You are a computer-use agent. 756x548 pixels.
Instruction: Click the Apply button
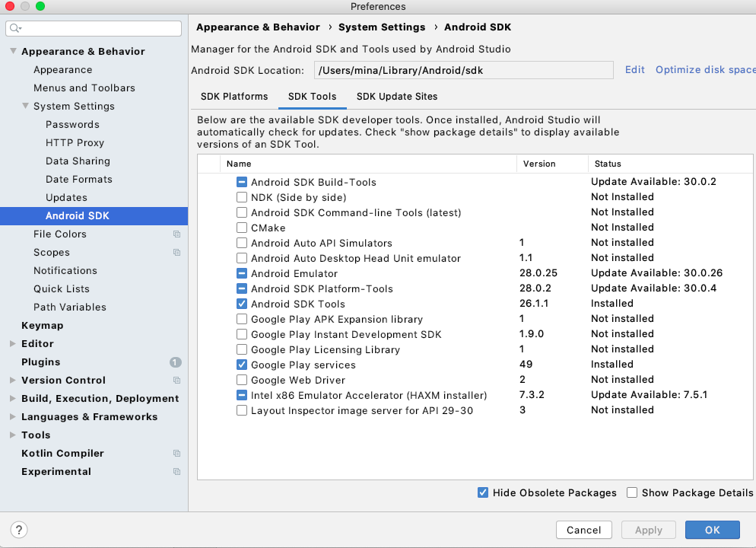point(649,530)
